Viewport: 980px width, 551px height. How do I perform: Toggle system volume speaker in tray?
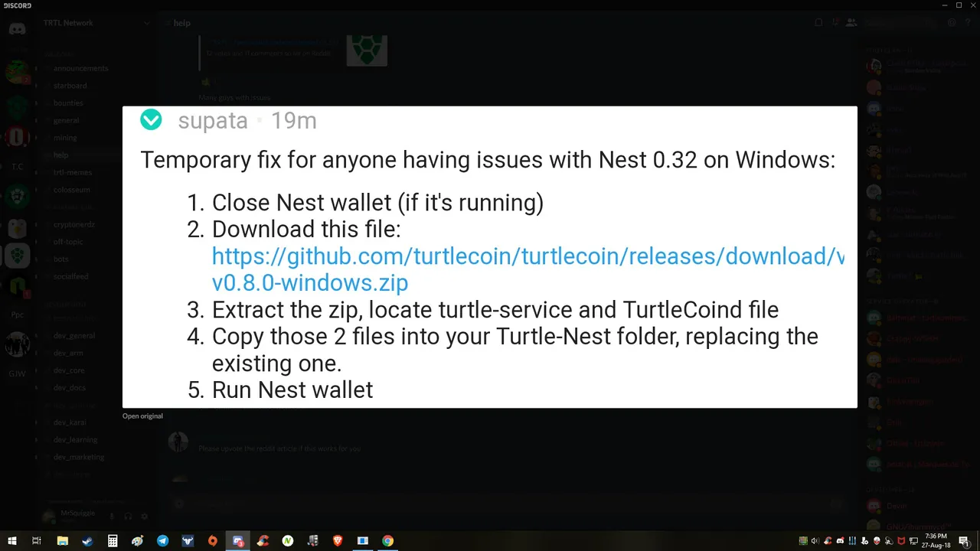[814, 541]
